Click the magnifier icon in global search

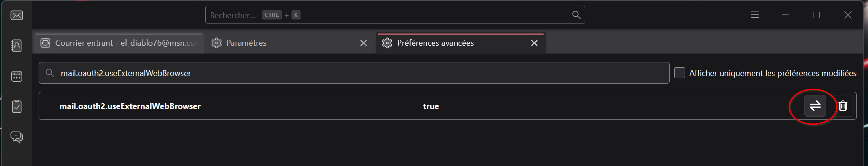[x=576, y=15]
